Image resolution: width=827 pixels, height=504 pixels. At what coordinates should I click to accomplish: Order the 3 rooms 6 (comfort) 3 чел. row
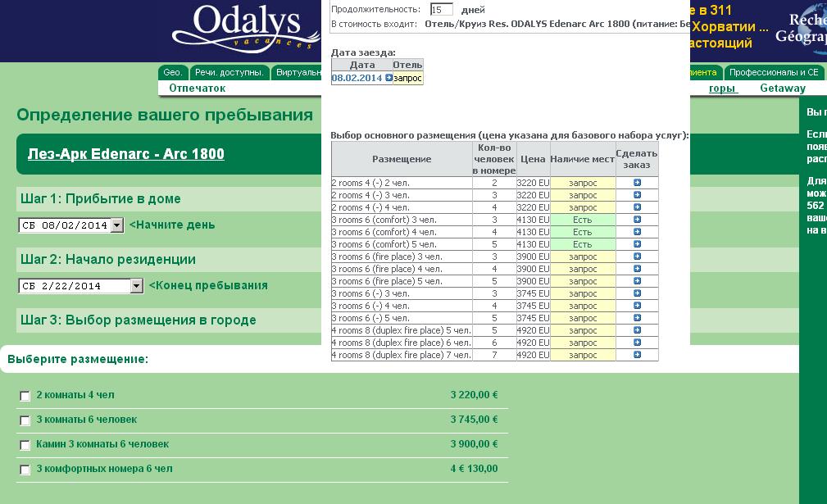(637, 220)
